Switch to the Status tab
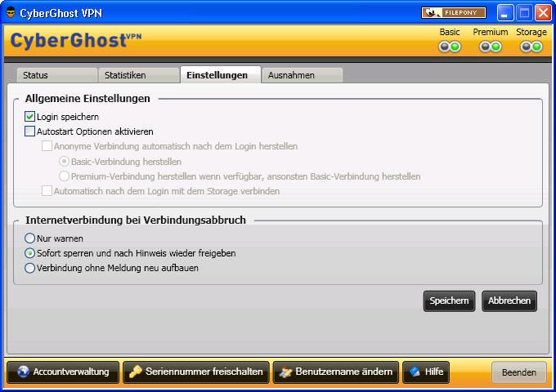The height and width of the screenshot is (392, 556). 56,75
